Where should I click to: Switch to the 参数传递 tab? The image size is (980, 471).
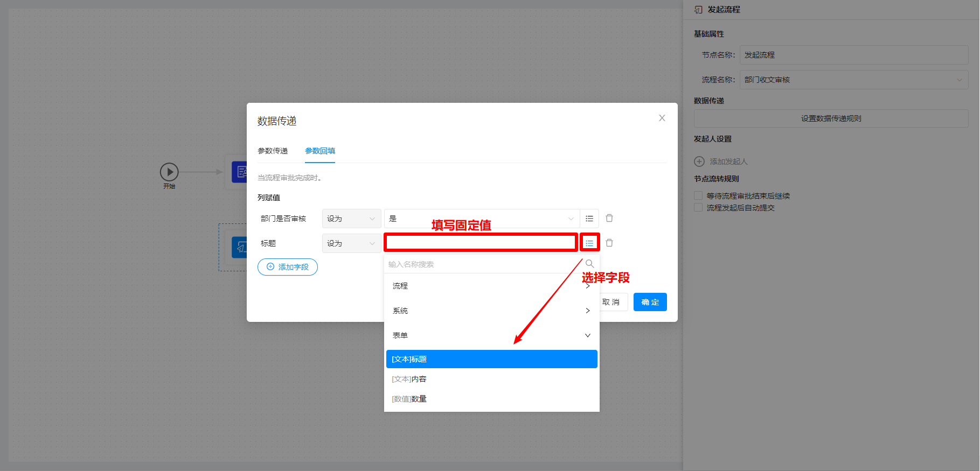pos(273,151)
